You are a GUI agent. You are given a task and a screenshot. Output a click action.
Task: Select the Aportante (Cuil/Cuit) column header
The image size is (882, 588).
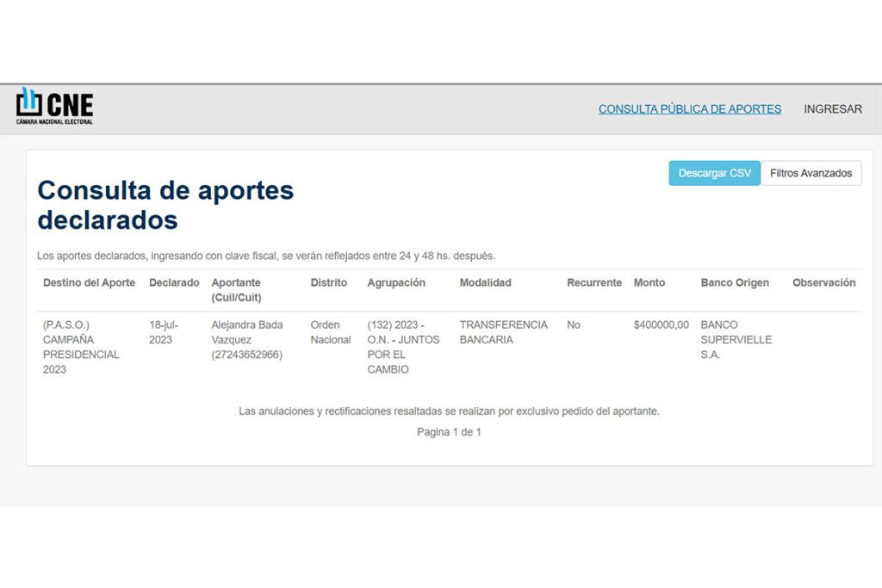click(x=236, y=290)
